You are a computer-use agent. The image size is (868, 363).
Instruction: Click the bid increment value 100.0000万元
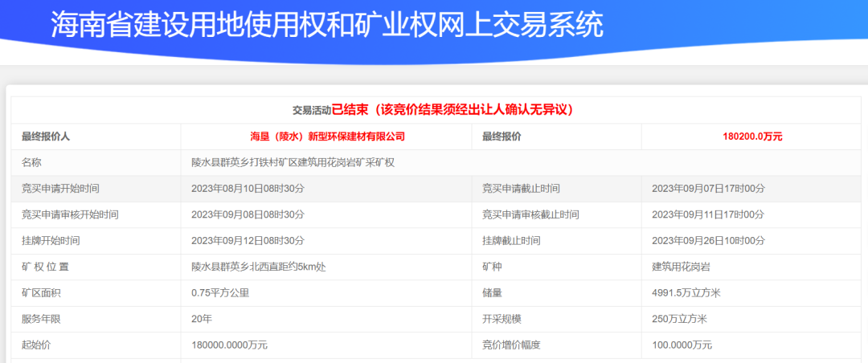[682, 345]
